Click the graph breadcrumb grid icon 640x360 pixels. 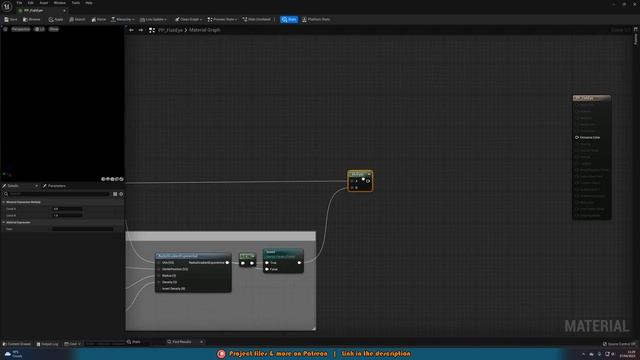[x=152, y=30]
